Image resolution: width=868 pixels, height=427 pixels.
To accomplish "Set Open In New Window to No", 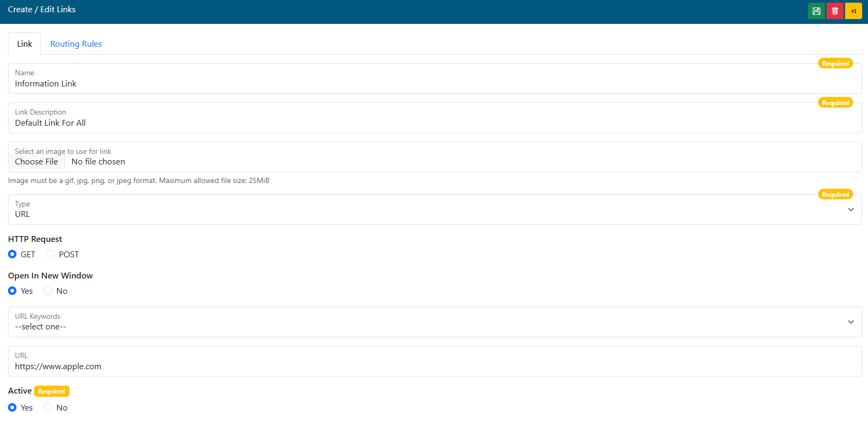I will point(48,291).
